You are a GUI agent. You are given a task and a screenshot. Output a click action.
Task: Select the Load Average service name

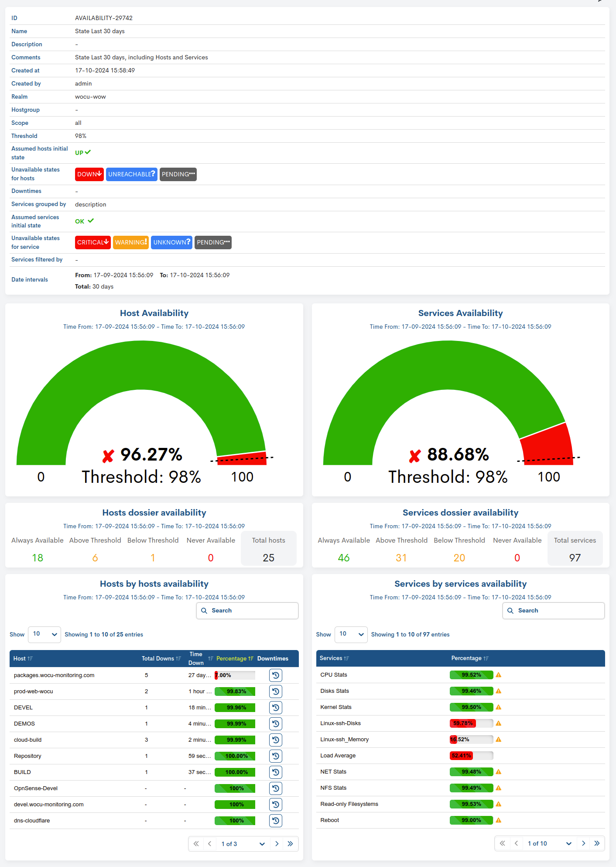(338, 756)
